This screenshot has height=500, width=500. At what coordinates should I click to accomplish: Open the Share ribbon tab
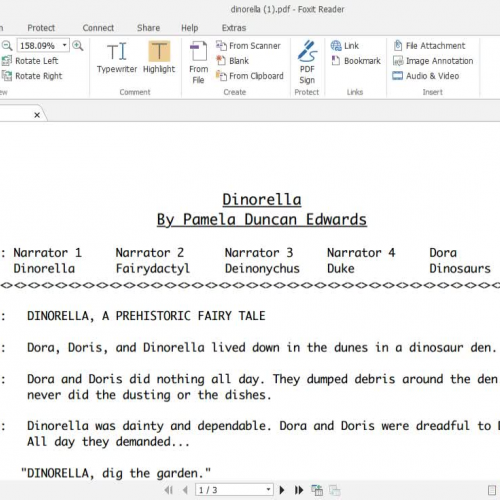148,28
